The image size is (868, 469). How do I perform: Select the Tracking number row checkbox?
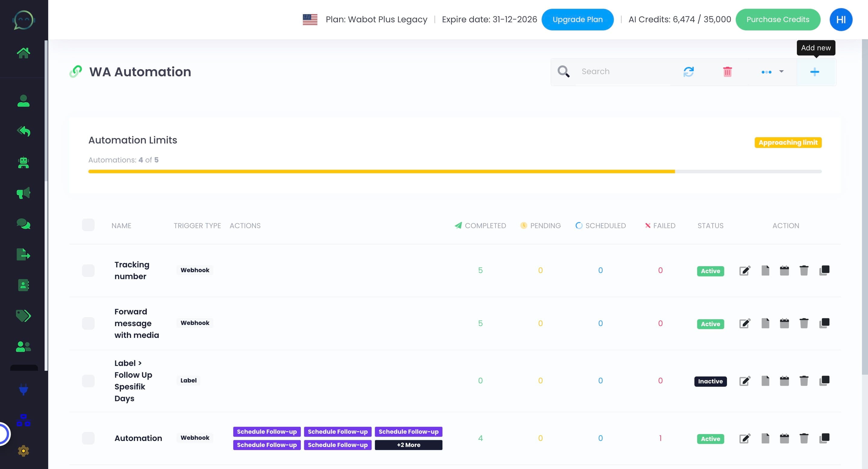[x=88, y=271]
